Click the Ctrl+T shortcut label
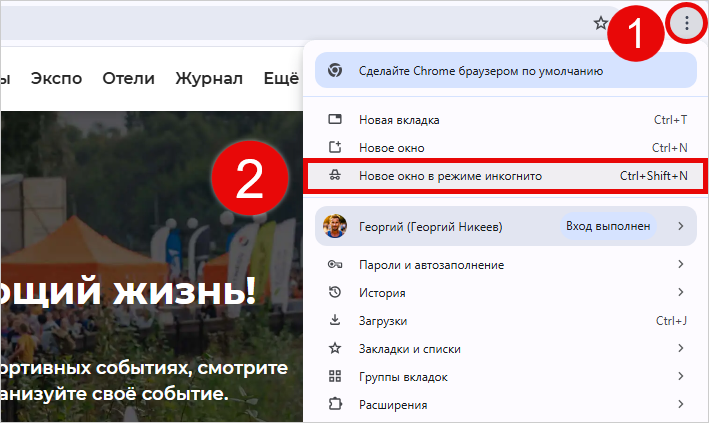 tap(671, 120)
